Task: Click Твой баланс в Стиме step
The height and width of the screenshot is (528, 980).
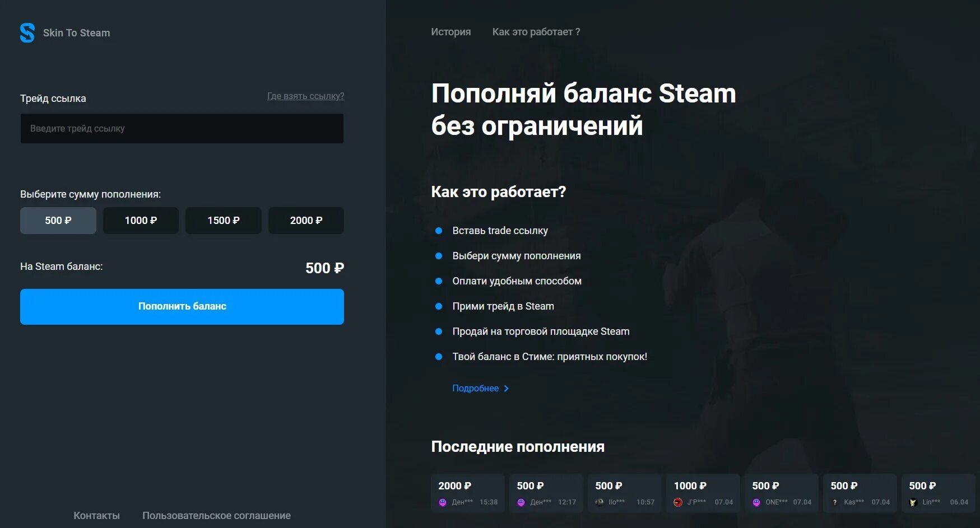Action: pos(550,357)
